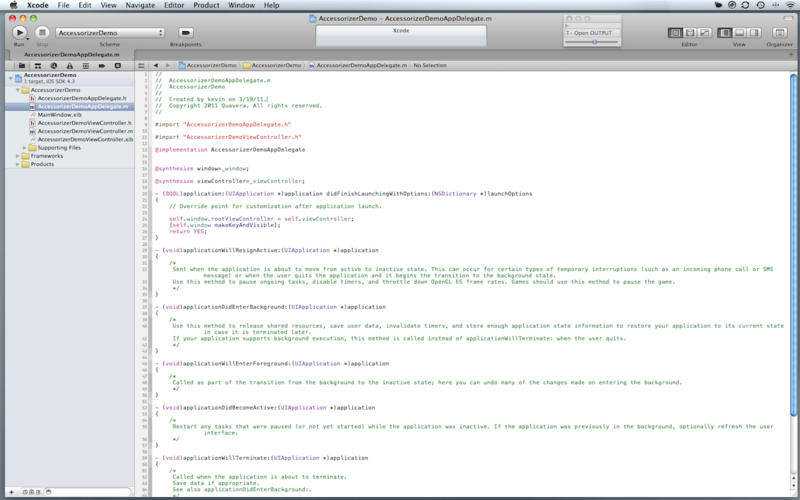Open the AccessorizerDemo scheme dropdown
This screenshot has height=500, width=800.
pyautogui.click(x=110, y=33)
